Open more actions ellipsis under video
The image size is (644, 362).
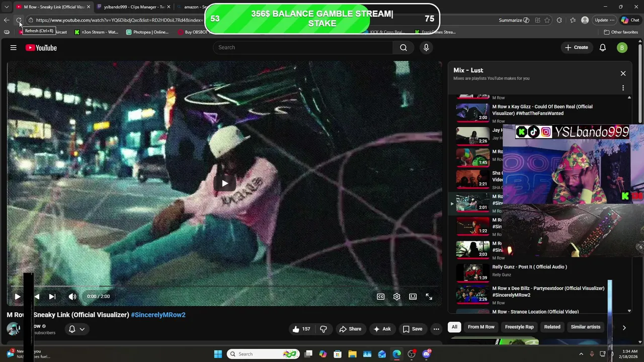point(436,329)
